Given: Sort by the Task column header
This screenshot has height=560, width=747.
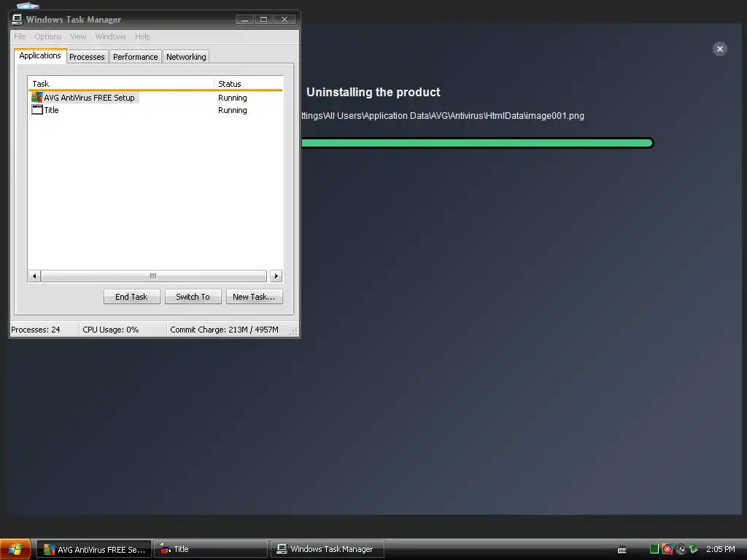Looking at the screenshot, I should (121, 83).
